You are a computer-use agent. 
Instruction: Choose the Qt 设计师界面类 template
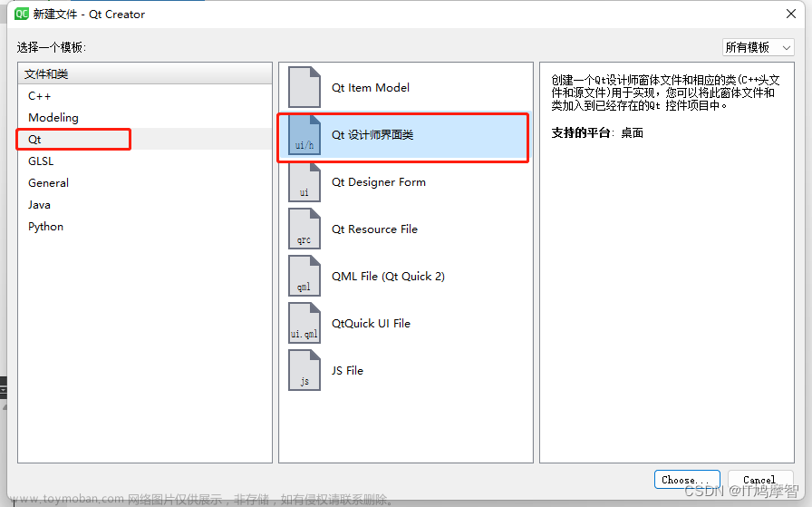pyautogui.click(x=406, y=135)
